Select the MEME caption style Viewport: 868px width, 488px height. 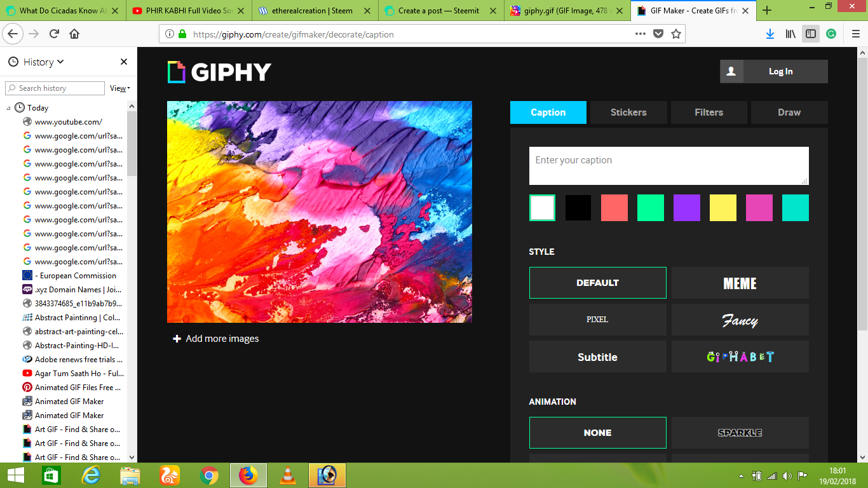[740, 283]
